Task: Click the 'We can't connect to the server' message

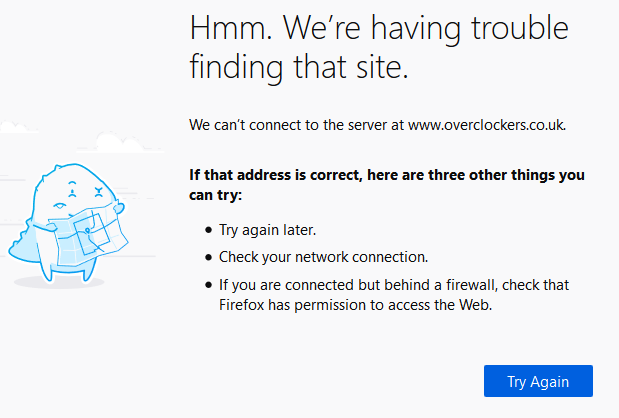Action: tap(298, 125)
